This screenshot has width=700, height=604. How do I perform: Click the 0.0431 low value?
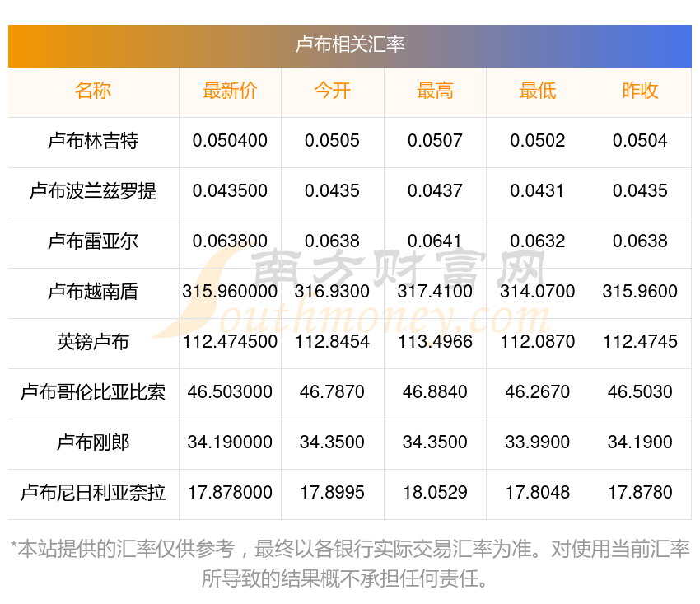537,191
